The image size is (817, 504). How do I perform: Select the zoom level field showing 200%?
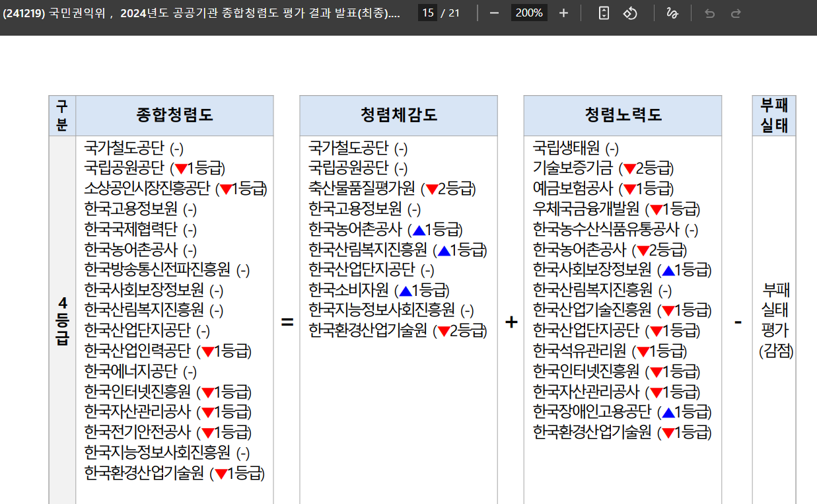529,13
